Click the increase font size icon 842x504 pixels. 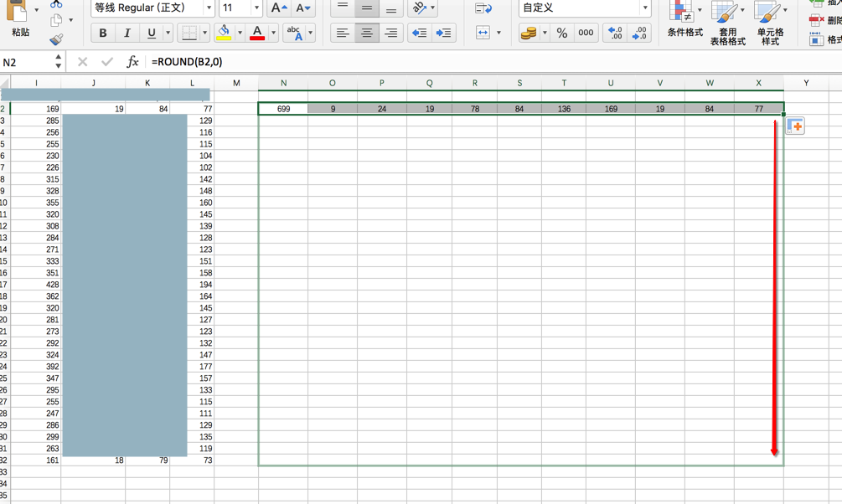coord(279,8)
